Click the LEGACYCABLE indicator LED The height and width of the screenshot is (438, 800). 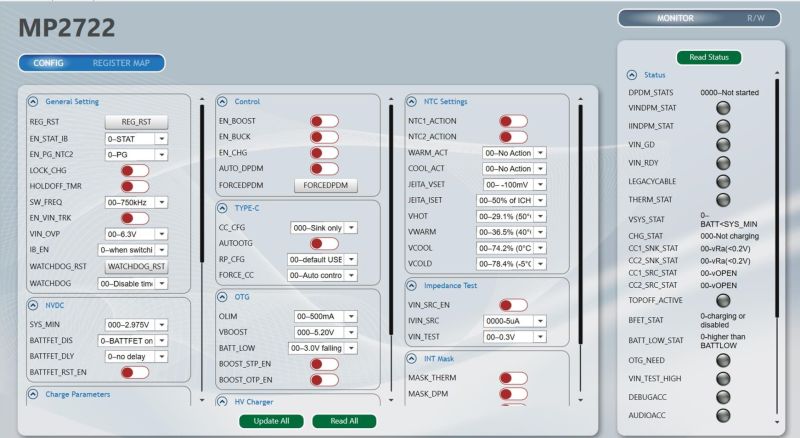pos(723,181)
